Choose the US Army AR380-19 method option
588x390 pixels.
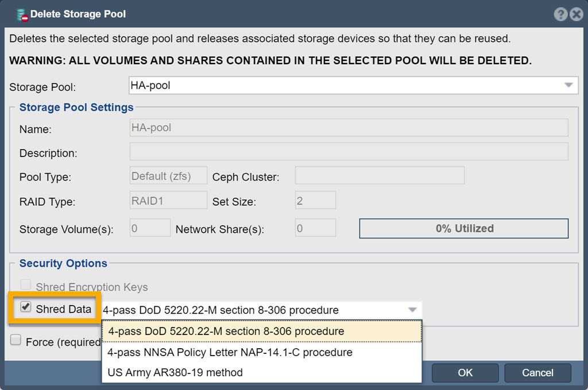(262, 372)
